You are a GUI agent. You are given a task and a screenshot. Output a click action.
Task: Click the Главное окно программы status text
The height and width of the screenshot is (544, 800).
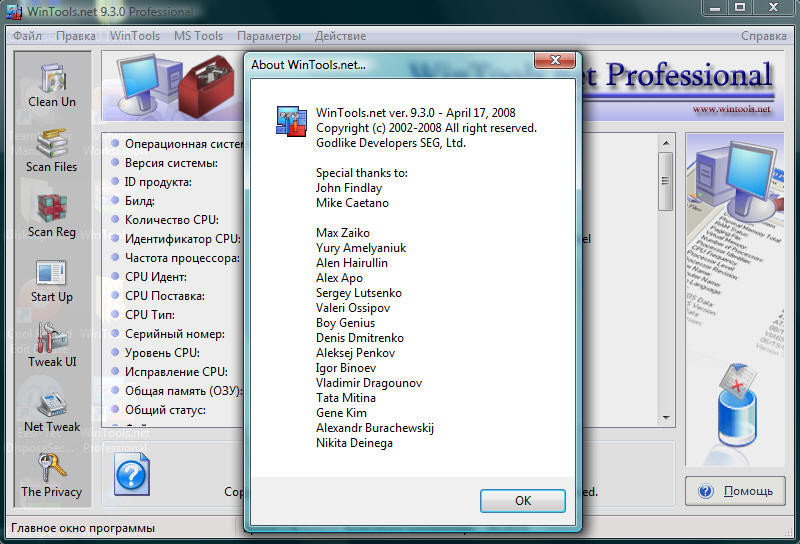(x=83, y=528)
